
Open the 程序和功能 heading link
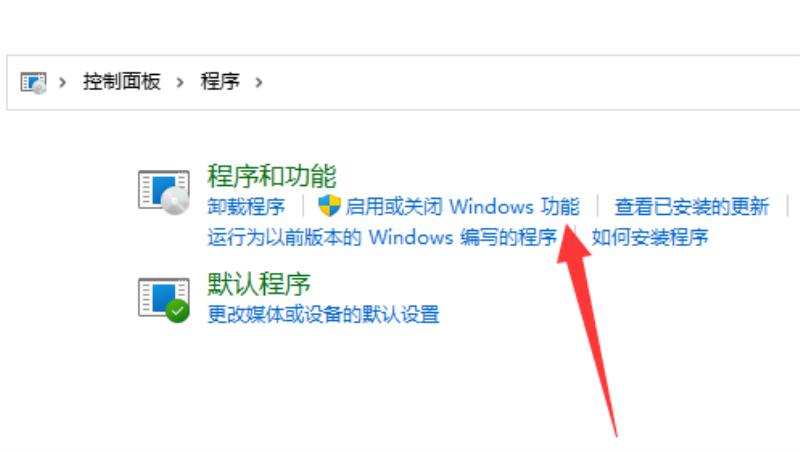click(271, 176)
